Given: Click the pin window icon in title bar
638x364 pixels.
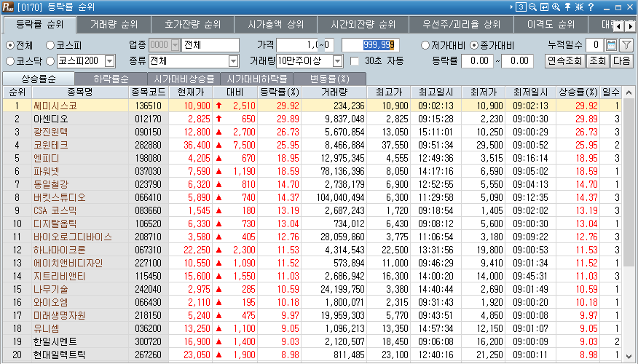Looking at the screenshot, I should pos(567,7).
